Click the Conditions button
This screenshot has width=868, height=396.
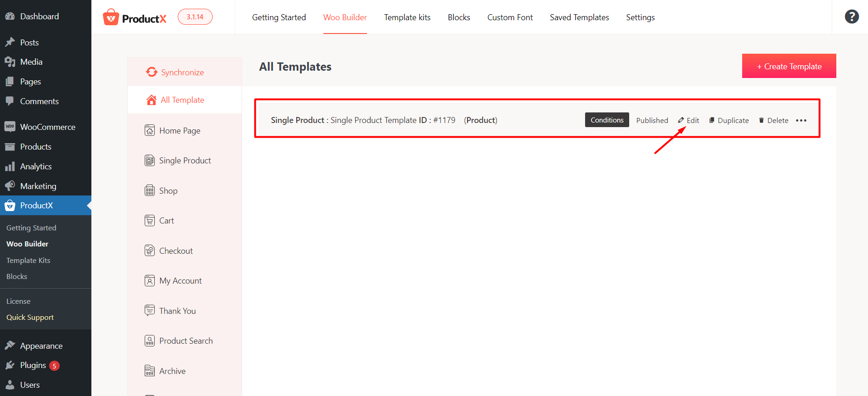click(x=607, y=120)
